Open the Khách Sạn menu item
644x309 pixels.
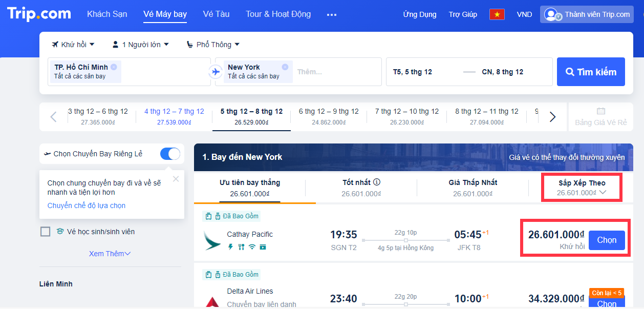pos(107,14)
